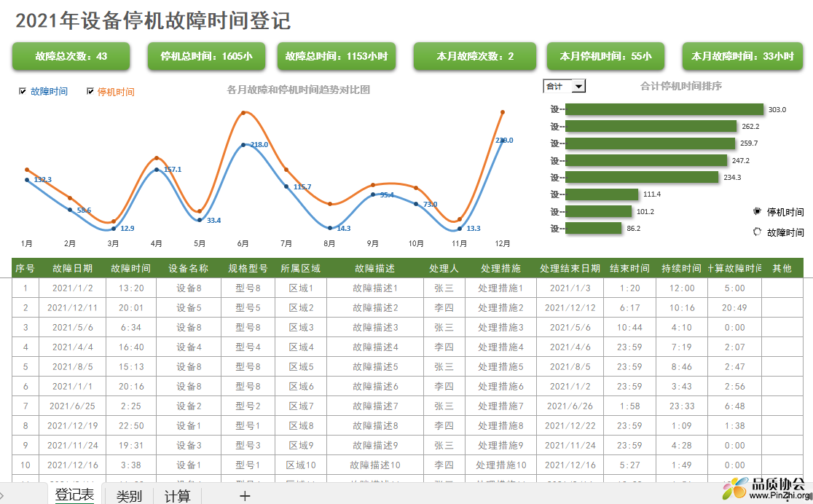Screen dimensions: 813x504
Task: Select the 型号2 cell
Action: [248, 406]
